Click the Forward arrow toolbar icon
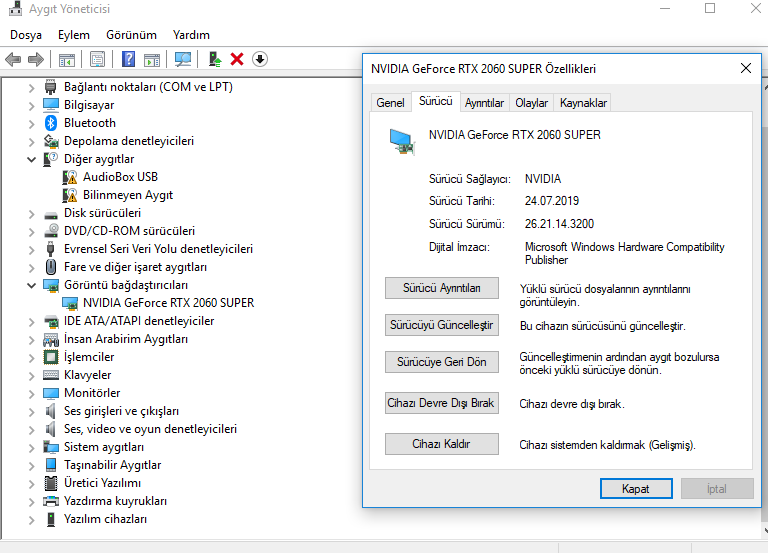768x553 pixels. (36, 60)
